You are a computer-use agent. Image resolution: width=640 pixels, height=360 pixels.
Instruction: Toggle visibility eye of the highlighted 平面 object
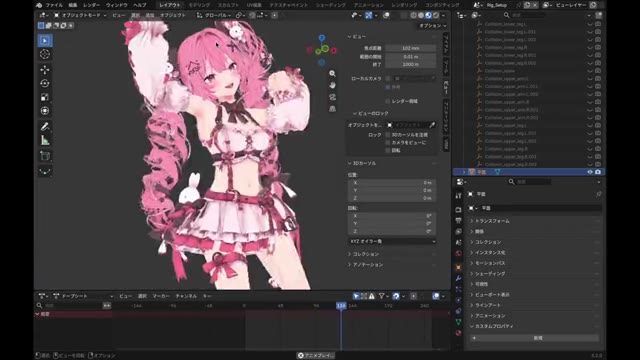click(x=590, y=172)
